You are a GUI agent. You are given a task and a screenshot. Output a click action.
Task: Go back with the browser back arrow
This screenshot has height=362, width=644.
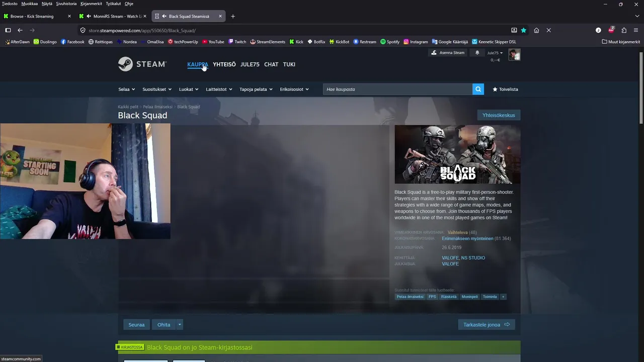point(20,30)
